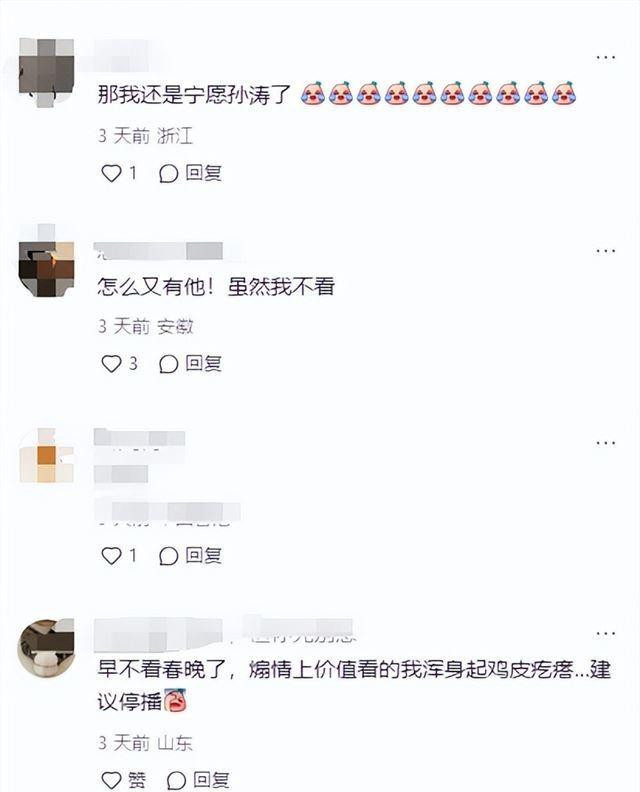Like the blurred third comment
Screen dimensions: 640x792
pyautogui.click(x=111, y=556)
